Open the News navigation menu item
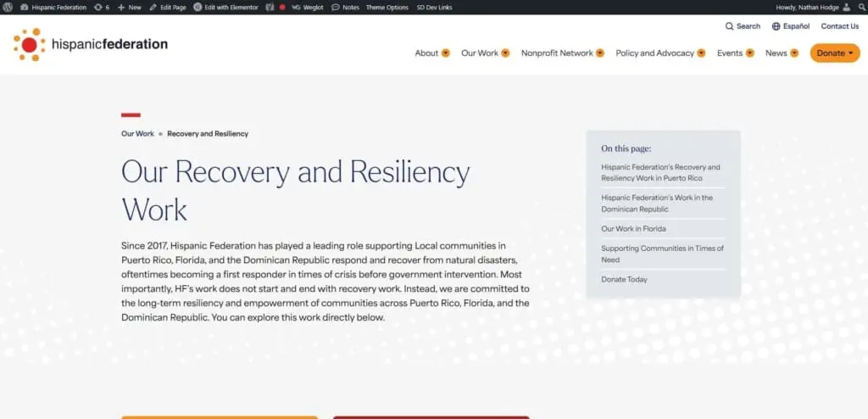This screenshot has width=868, height=419. (776, 53)
